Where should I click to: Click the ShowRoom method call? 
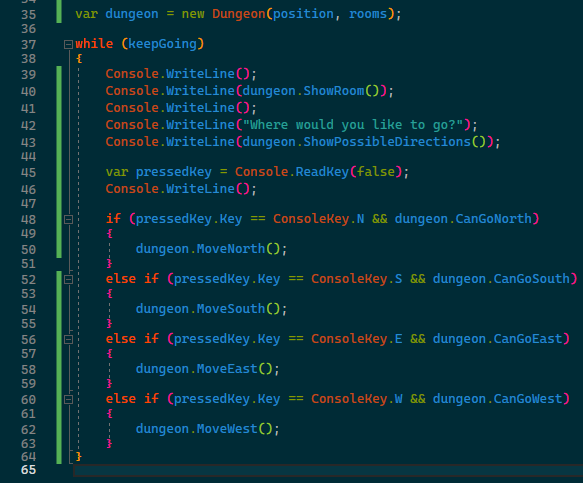[334, 91]
